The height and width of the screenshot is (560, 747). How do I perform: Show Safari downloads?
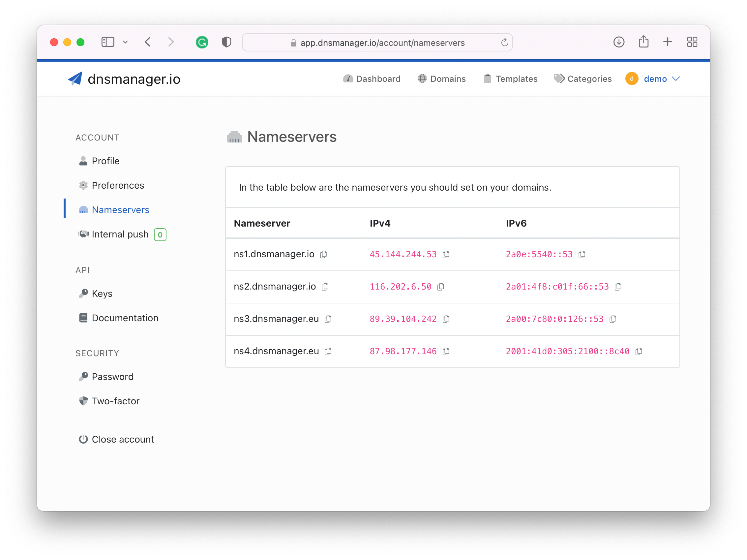[x=619, y=42]
